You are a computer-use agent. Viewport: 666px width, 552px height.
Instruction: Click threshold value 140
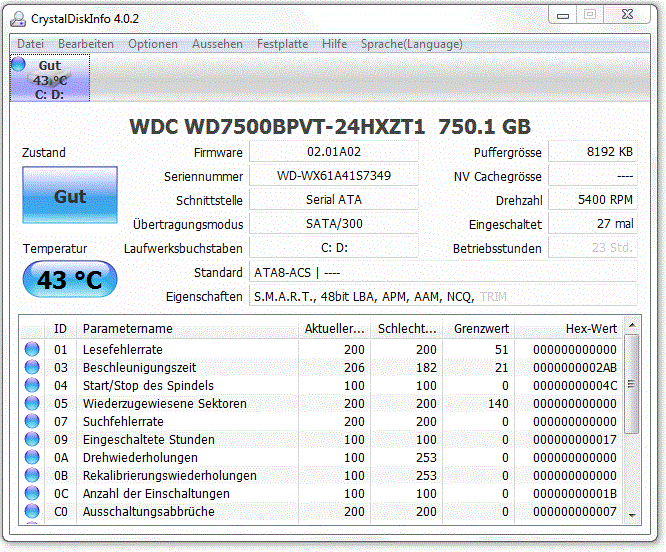[498, 403]
